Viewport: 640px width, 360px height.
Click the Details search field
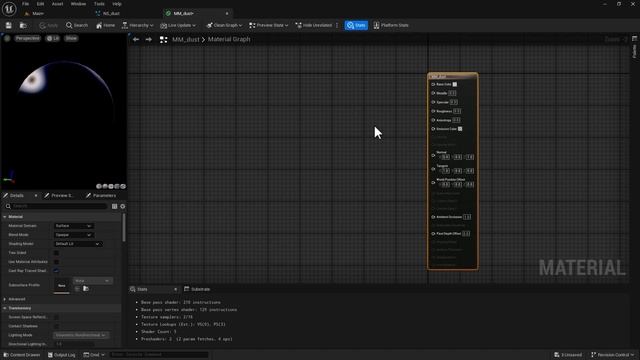56,207
